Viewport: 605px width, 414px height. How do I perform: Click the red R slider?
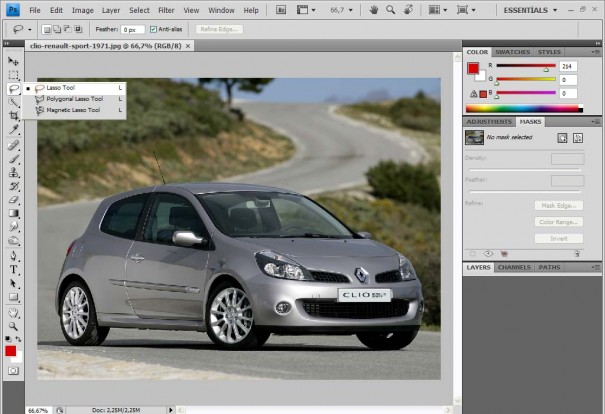coord(526,66)
